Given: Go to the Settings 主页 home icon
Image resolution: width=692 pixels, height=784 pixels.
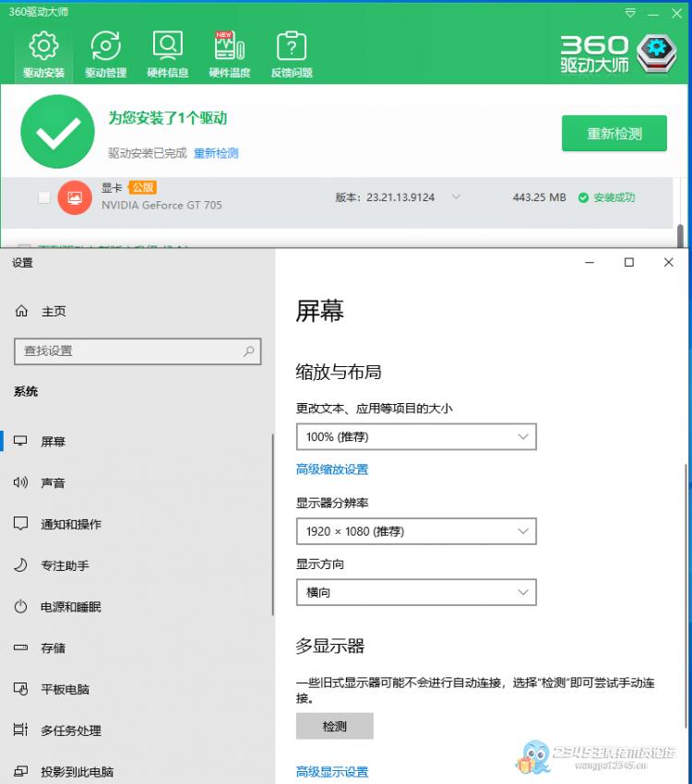Looking at the screenshot, I should pyautogui.click(x=21, y=311).
